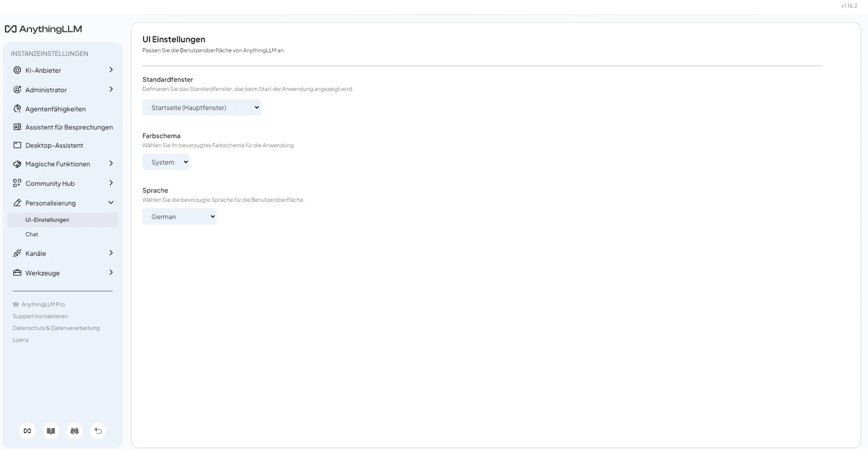Expand the Werkzeuge chevron

[x=111, y=272]
